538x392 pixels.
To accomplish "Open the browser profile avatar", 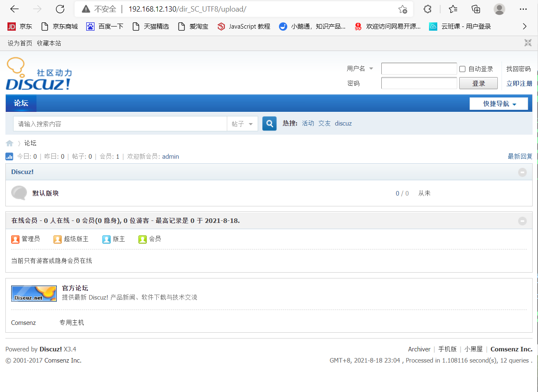I will (x=499, y=9).
